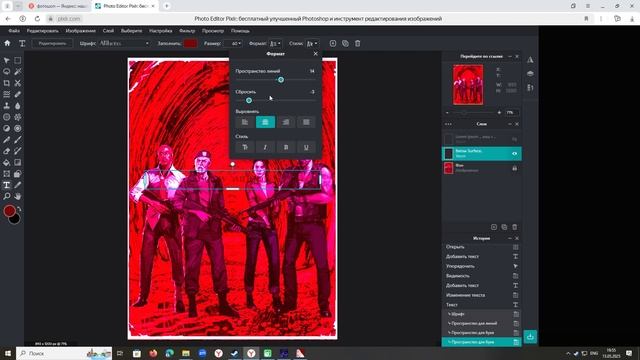
Task: Select the Shape tool
Action: 18,174
